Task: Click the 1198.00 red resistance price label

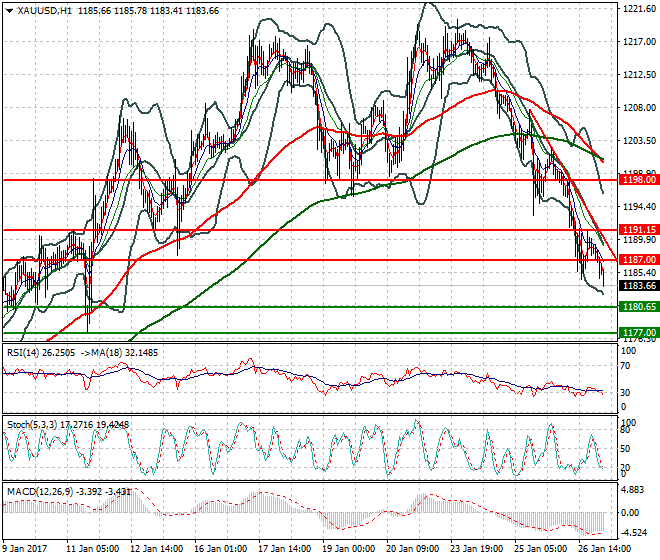Action: coord(639,180)
